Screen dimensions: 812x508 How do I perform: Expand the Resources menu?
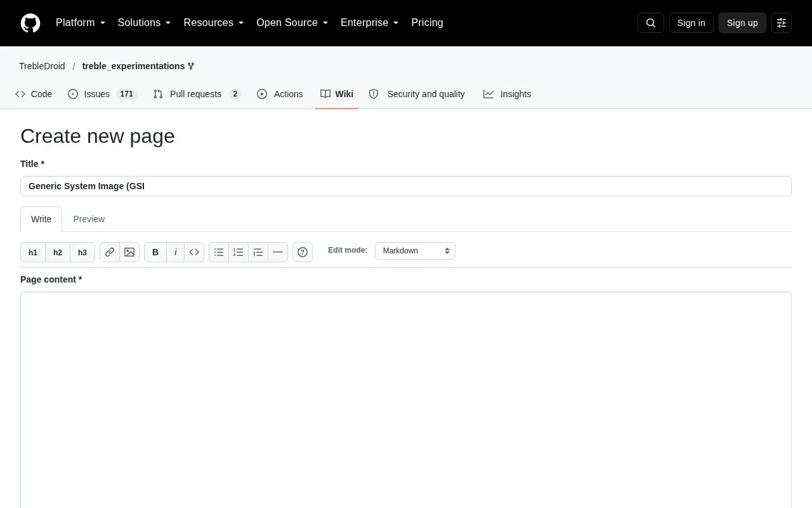click(x=214, y=23)
